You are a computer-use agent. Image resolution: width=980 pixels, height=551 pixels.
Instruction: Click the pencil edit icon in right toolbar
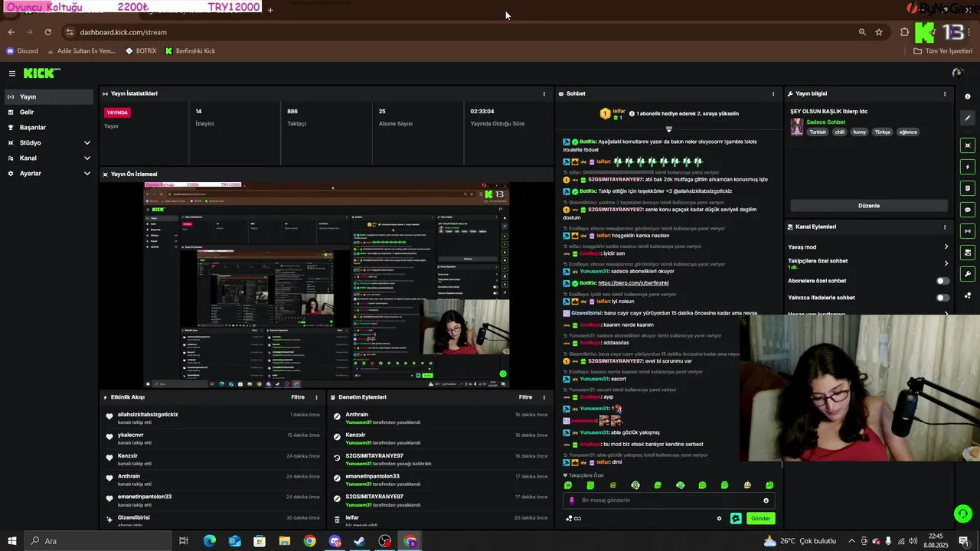[968, 118]
